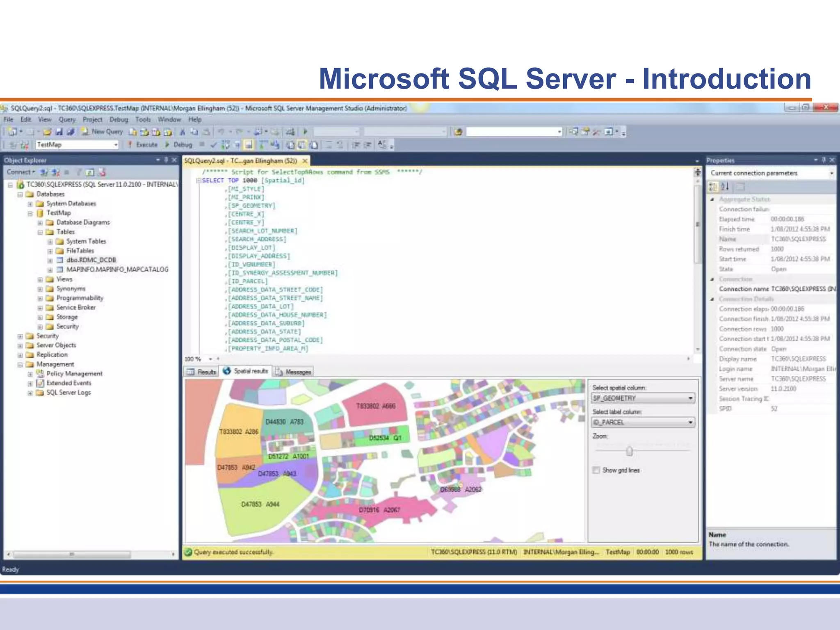Click the Cut scissors icon
Screen dimensions: 840x630
(183, 132)
